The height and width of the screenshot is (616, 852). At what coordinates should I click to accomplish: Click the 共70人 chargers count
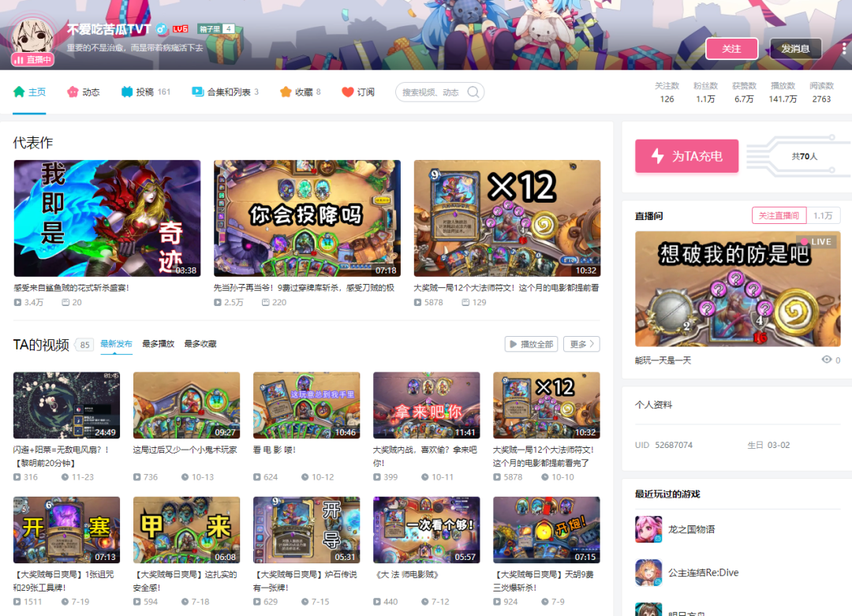[804, 156]
